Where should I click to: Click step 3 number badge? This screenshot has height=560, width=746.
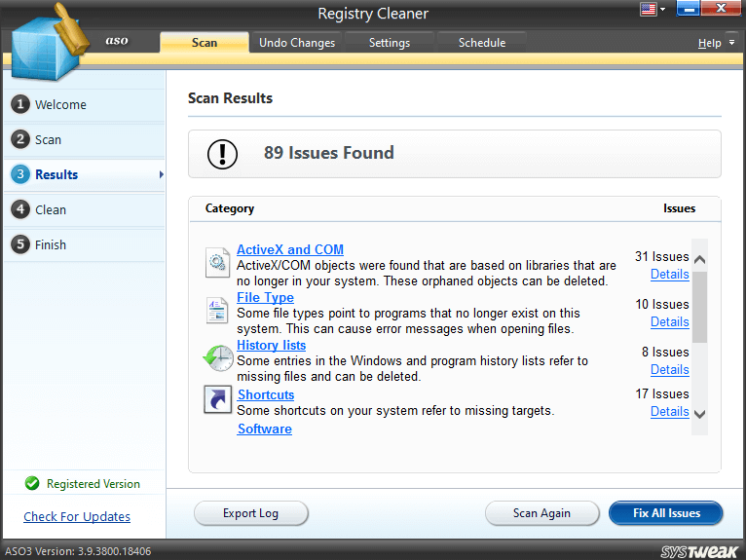pyautogui.click(x=20, y=174)
